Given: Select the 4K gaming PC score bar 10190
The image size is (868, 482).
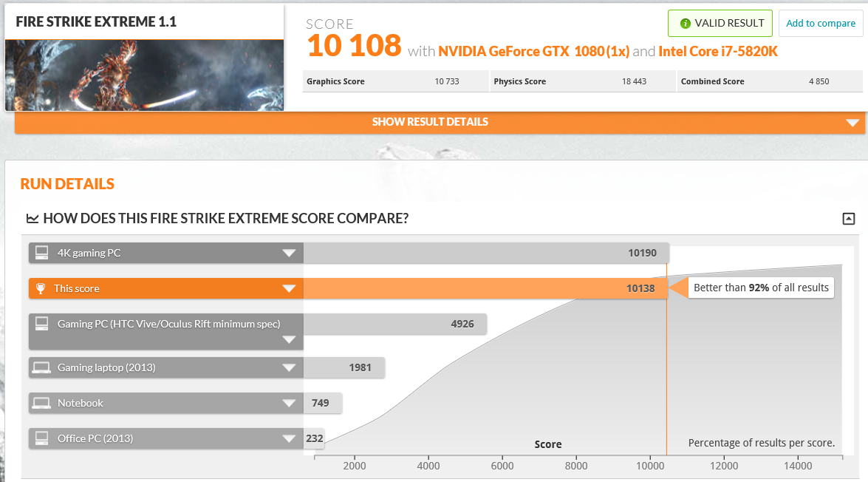Looking at the screenshot, I should (x=486, y=253).
